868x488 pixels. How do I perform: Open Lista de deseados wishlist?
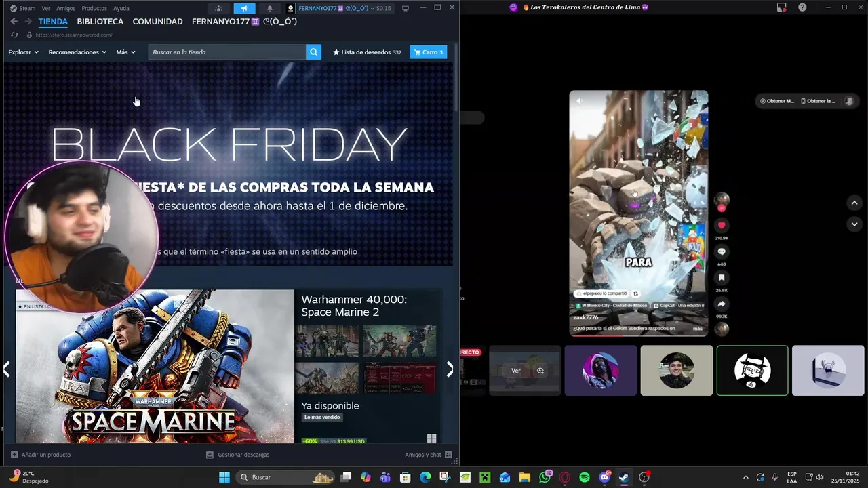(x=367, y=52)
